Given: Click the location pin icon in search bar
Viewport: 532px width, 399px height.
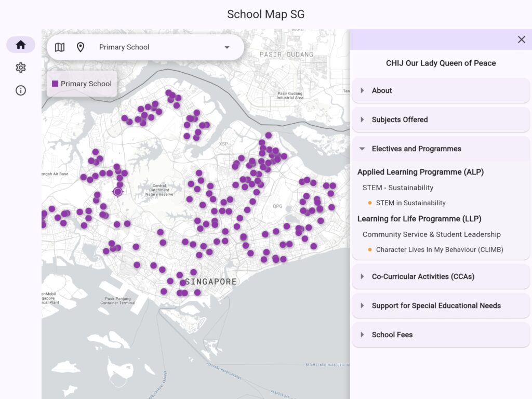Looking at the screenshot, I should 81,47.
